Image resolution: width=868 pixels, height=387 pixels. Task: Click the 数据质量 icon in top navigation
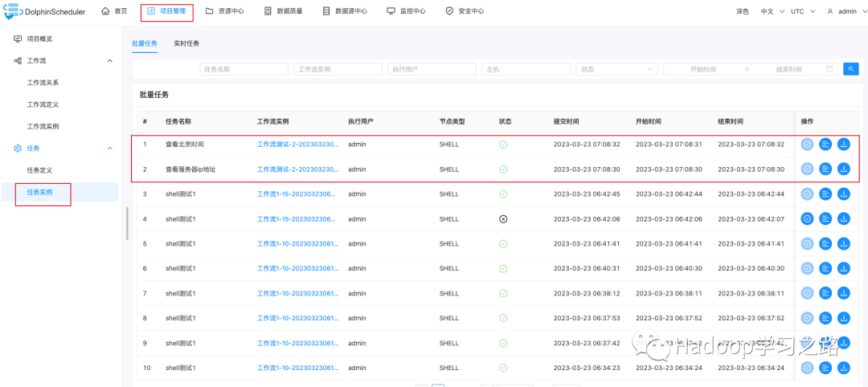pos(268,11)
